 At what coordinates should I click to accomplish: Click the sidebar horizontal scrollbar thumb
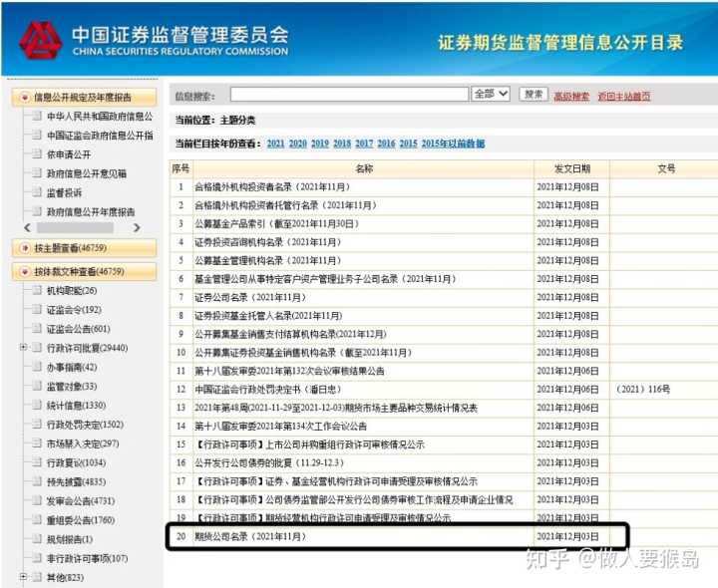75,227
